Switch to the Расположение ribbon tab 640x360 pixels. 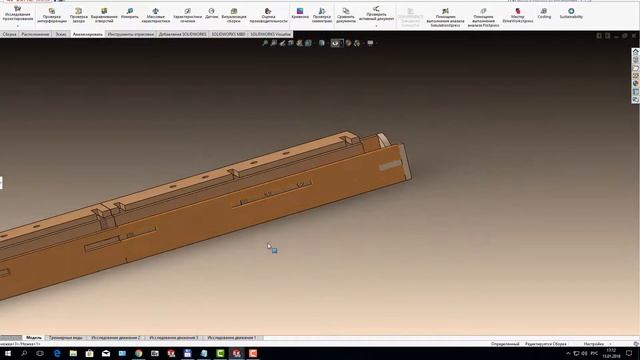[35, 34]
